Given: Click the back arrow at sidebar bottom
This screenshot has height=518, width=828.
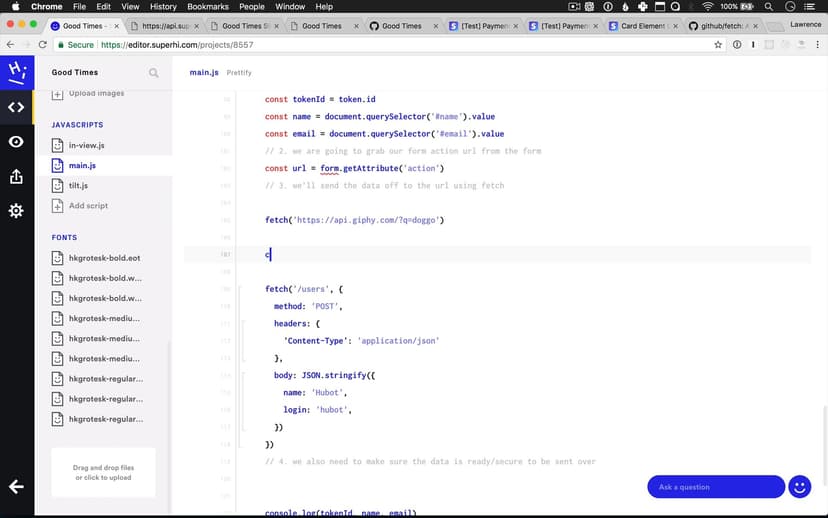Looking at the screenshot, I should tap(16, 487).
